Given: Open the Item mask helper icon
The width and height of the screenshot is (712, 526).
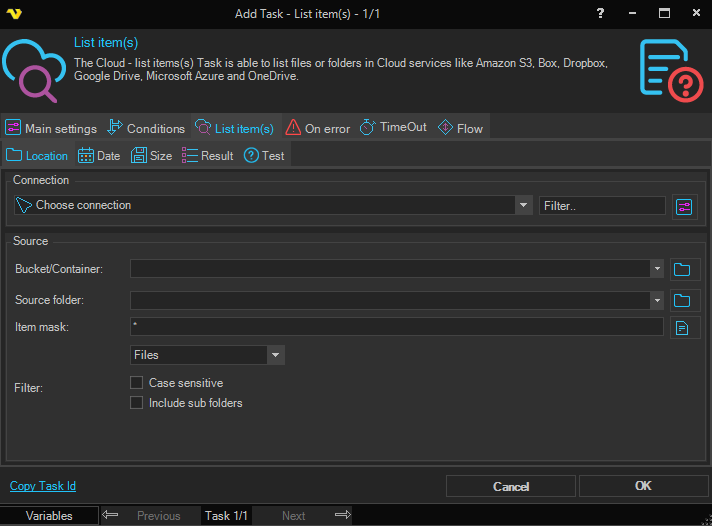Looking at the screenshot, I should 682,328.
